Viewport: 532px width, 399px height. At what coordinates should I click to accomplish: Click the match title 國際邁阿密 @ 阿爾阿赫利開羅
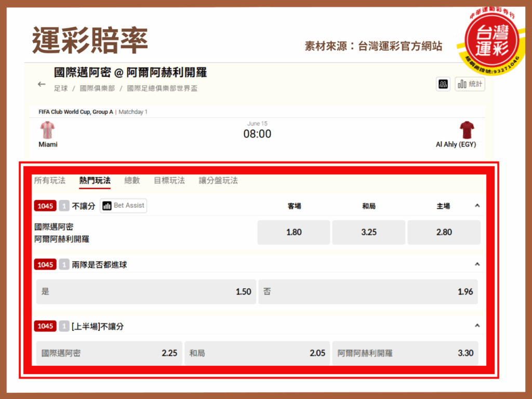(130, 72)
